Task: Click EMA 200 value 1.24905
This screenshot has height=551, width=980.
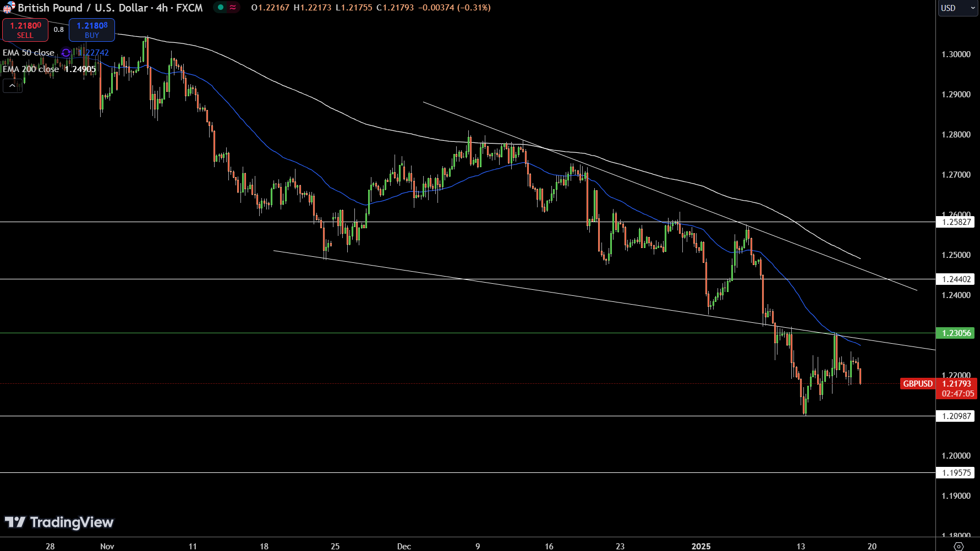Action: coord(80,69)
